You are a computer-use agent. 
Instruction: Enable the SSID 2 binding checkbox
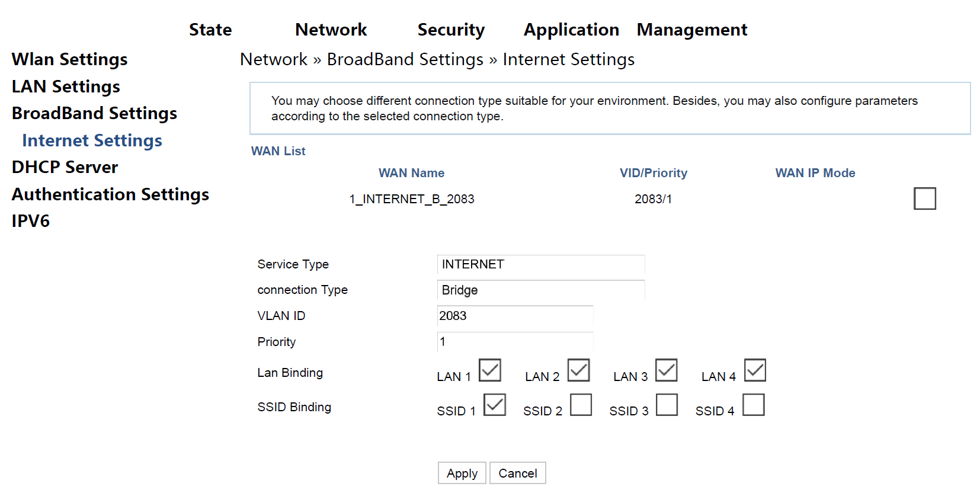pos(581,405)
